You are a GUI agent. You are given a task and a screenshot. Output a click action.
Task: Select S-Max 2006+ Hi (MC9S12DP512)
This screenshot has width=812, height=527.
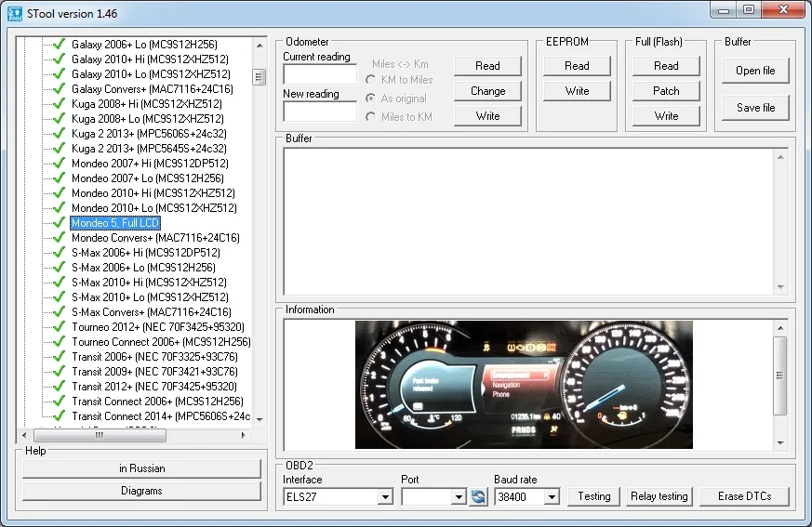tap(145, 253)
